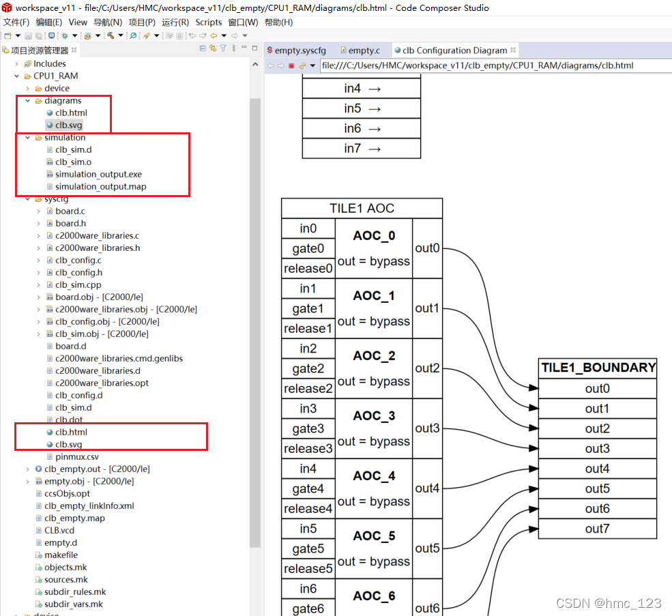
Task: Launch a debug session with the bug icon
Action: click(x=66, y=35)
